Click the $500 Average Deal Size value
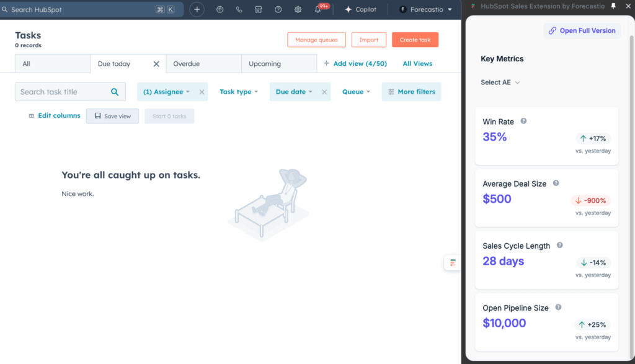The height and width of the screenshot is (364, 635). click(x=497, y=199)
